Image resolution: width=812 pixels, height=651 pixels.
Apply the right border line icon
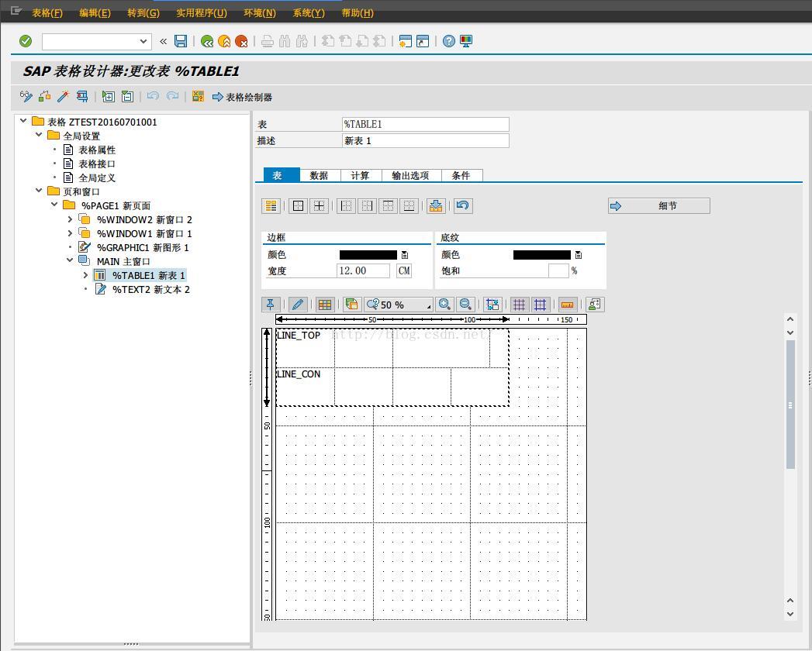pos(367,206)
